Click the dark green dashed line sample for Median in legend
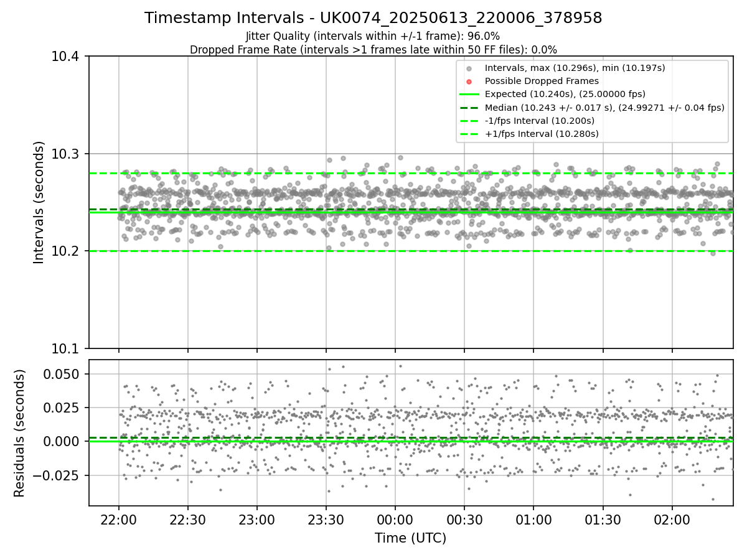Screen dimensions: 747x560 click(469, 108)
